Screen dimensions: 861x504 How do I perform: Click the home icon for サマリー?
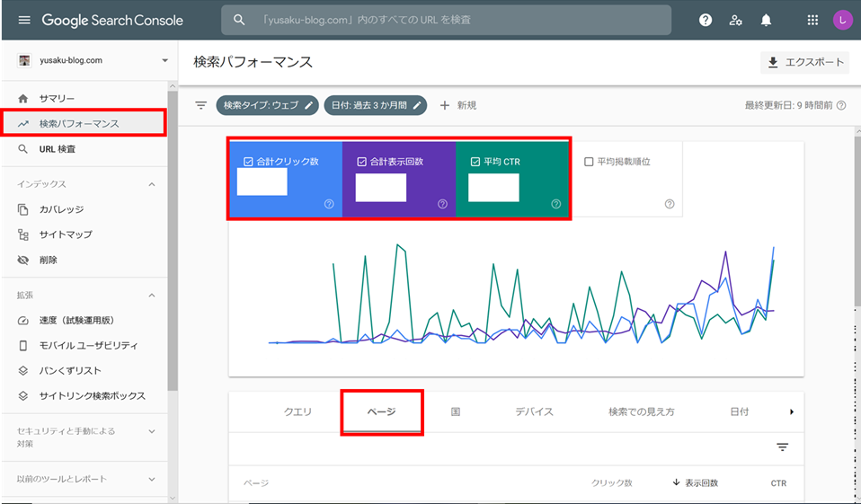click(23, 99)
